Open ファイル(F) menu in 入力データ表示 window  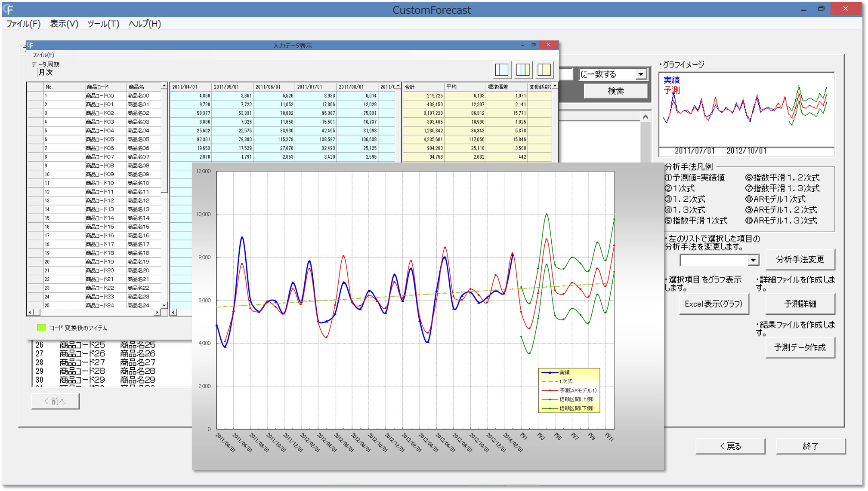[43, 55]
